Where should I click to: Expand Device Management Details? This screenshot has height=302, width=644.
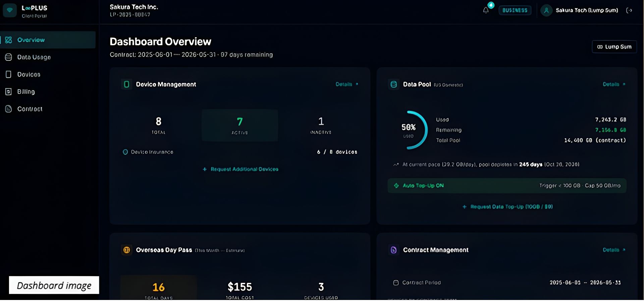(x=346, y=84)
